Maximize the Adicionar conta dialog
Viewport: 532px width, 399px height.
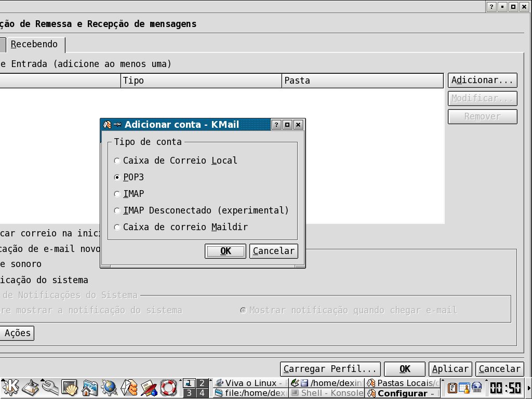pos(287,125)
